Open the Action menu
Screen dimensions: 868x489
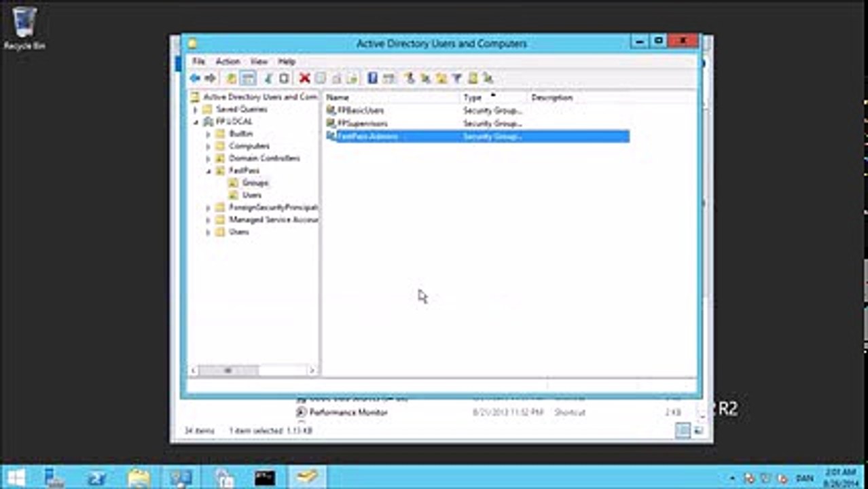tap(228, 61)
